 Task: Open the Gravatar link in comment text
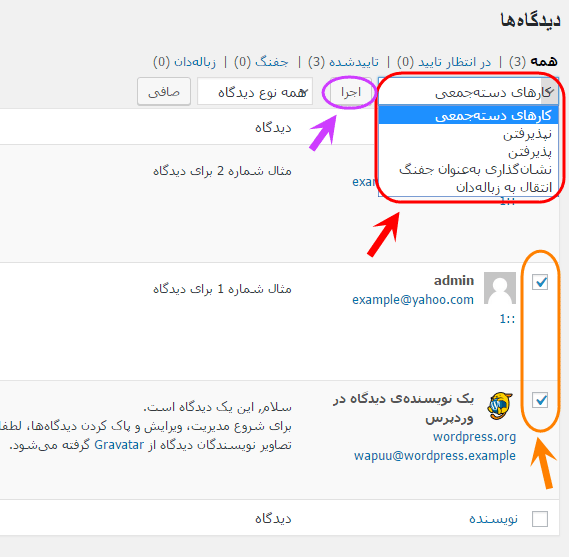[119, 445]
